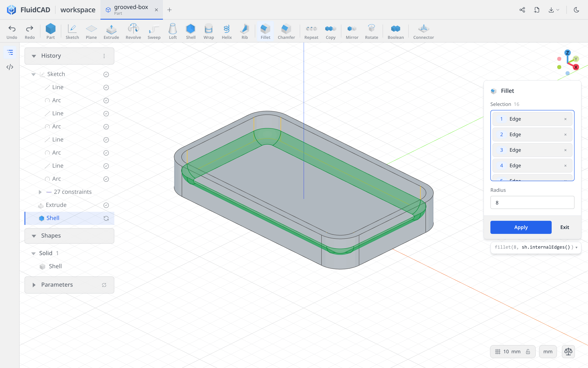Select the Helix tool
This screenshot has height=368, width=588.
[227, 31]
